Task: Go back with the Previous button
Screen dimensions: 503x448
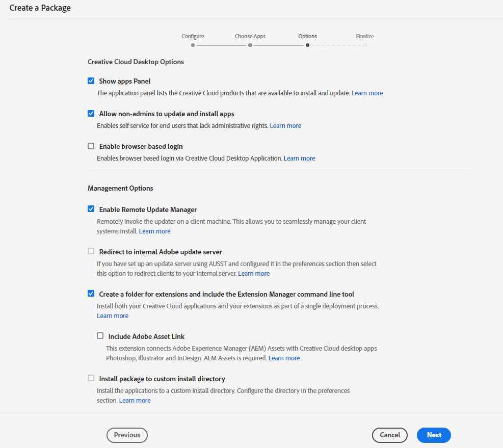Action: [127, 435]
